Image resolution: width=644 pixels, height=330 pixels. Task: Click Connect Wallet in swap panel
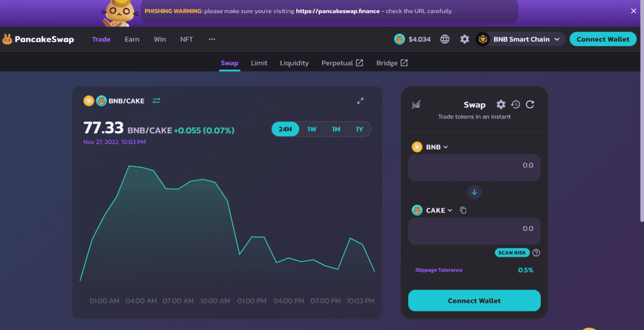[474, 300]
